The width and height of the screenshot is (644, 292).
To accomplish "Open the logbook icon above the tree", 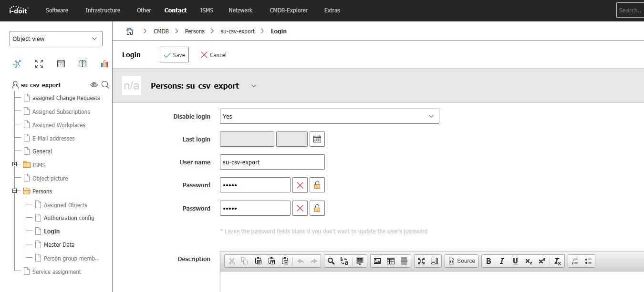I will point(82,63).
